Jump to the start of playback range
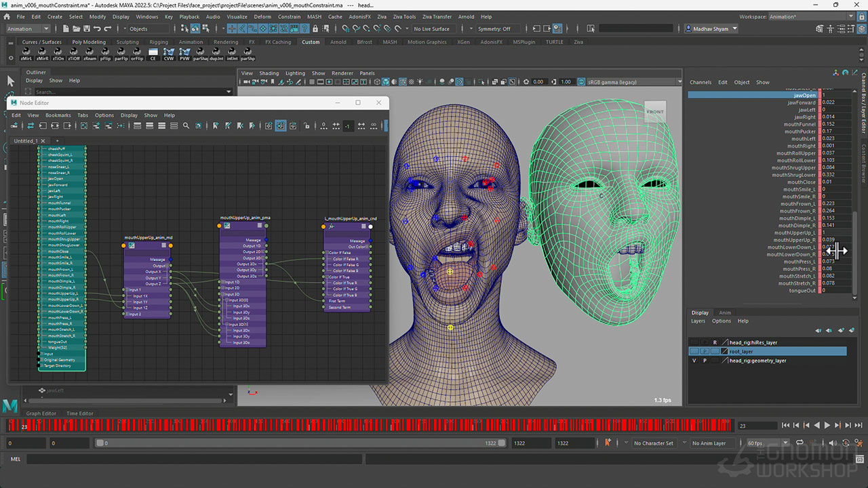Screen dimensions: 868x488 (x=785, y=426)
